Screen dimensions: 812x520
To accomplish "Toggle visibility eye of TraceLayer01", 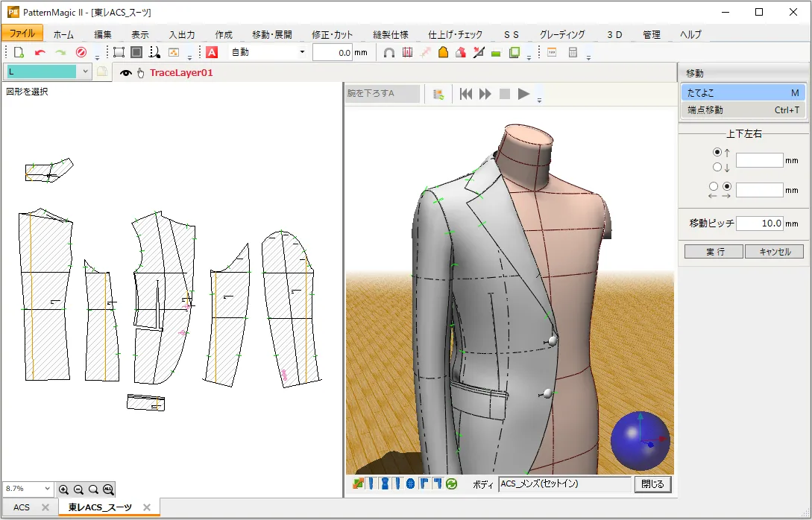I will point(126,73).
